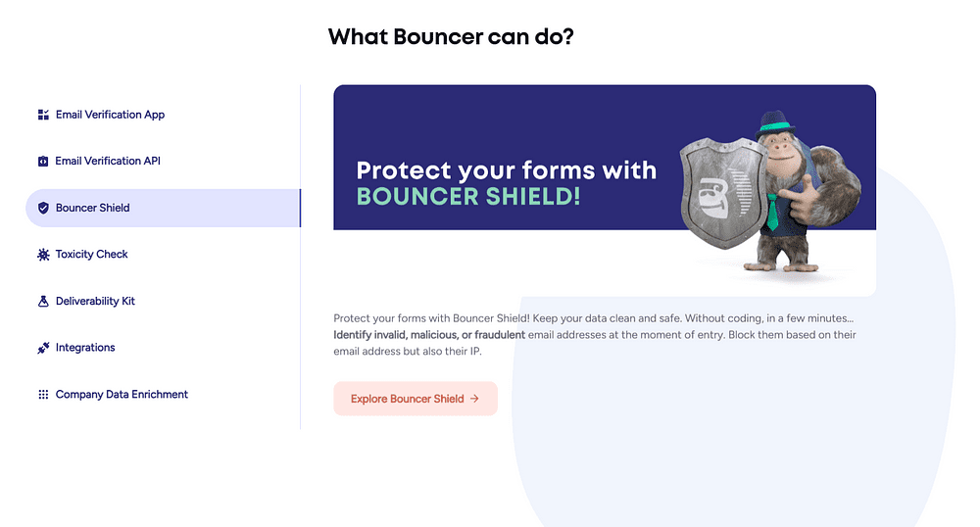Click the gorilla mascot with metal shield

pyautogui.click(x=770, y=192)
